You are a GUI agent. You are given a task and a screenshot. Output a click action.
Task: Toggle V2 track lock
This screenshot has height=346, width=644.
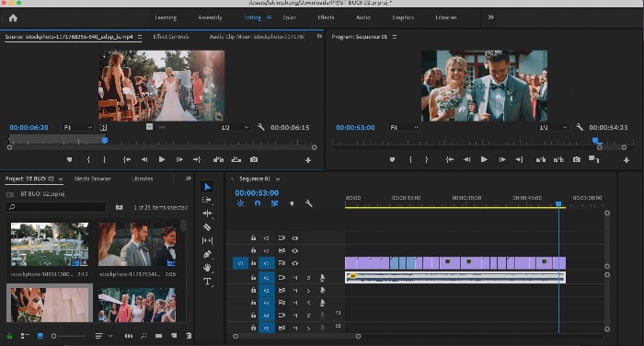tap(253, 250)
